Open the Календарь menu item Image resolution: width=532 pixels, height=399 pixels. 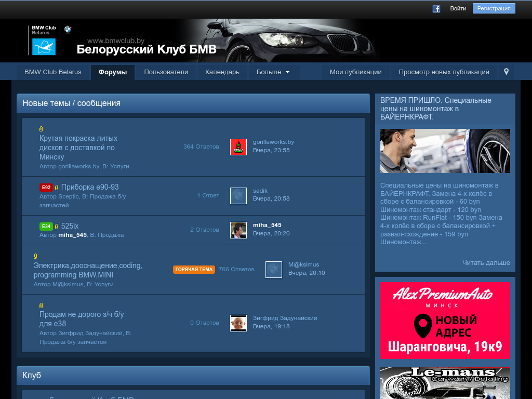[222, 72]
